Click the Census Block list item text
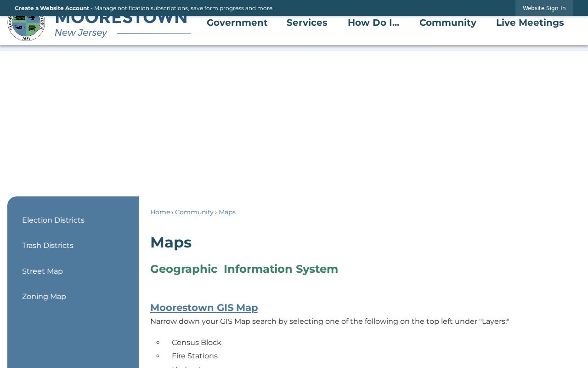 (197, 342)
